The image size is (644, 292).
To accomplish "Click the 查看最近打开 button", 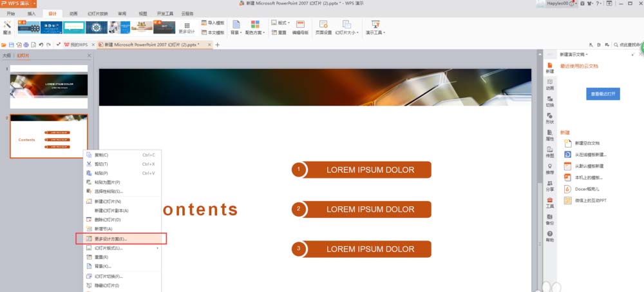I will (603, 93).
